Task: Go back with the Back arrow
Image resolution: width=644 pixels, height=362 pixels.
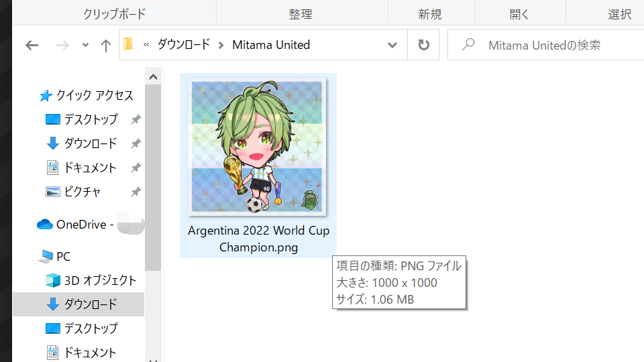Action: [x=32, y=45]
